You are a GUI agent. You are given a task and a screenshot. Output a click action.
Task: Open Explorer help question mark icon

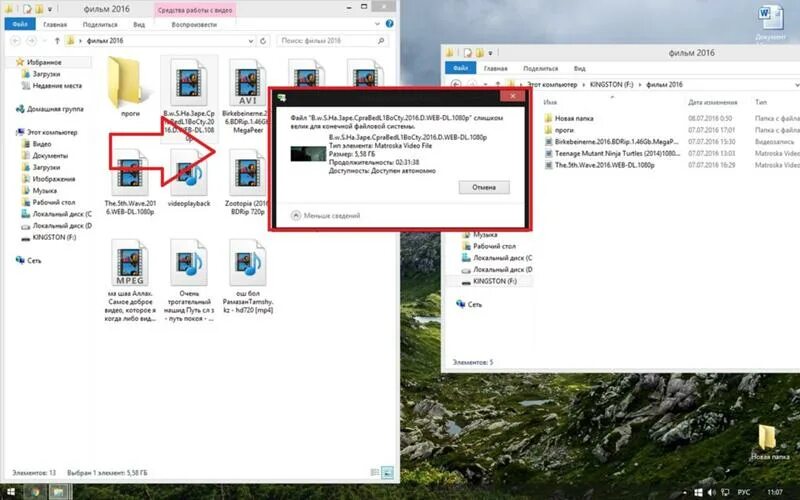point(390,23)
